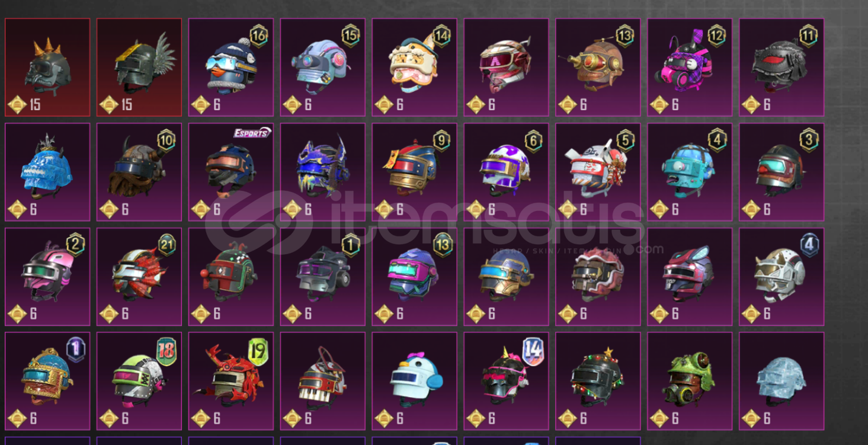Pick the lion dance helmet with badge 14
Screen dimensions: 868x445
pyautogui.click(x=415, y=68)
